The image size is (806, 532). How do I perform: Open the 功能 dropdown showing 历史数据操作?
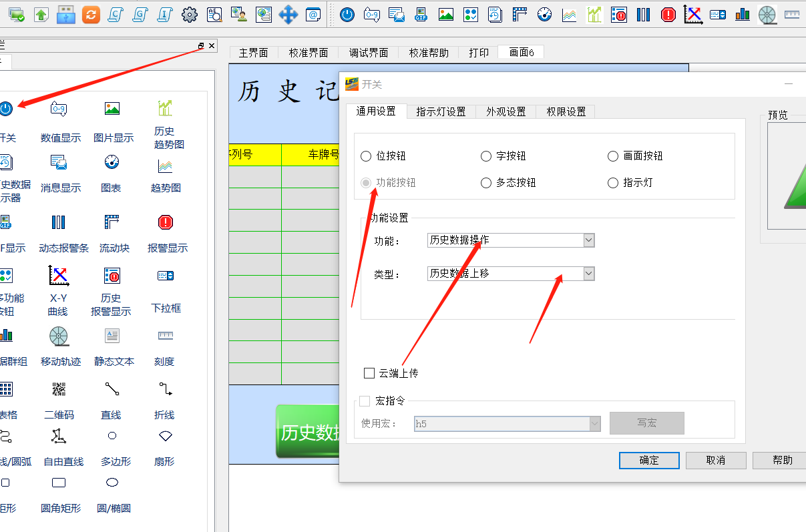511,240
